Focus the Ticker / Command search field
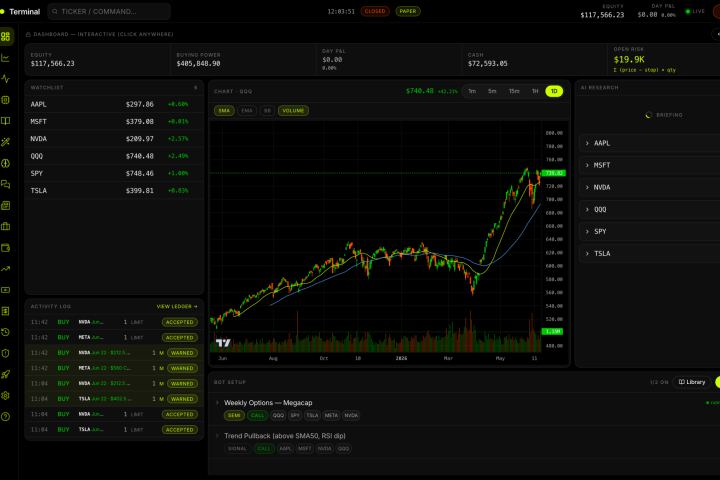 point(109,11)
